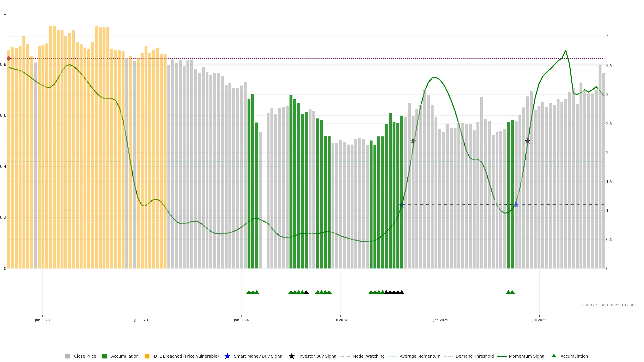This screenshot has width=644, height=362.
Task: Click the green Accumulation triangle legend icon
Action: coord(554,356)
